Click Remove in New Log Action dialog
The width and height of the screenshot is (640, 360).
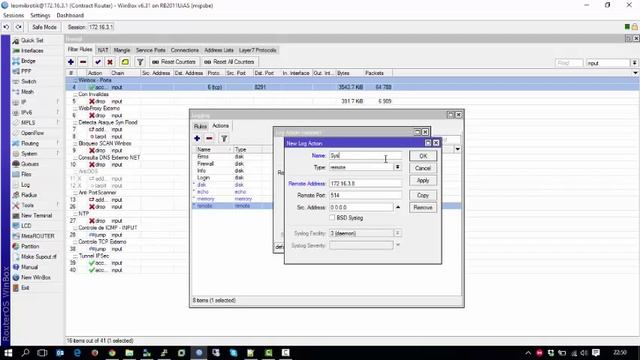423,208
